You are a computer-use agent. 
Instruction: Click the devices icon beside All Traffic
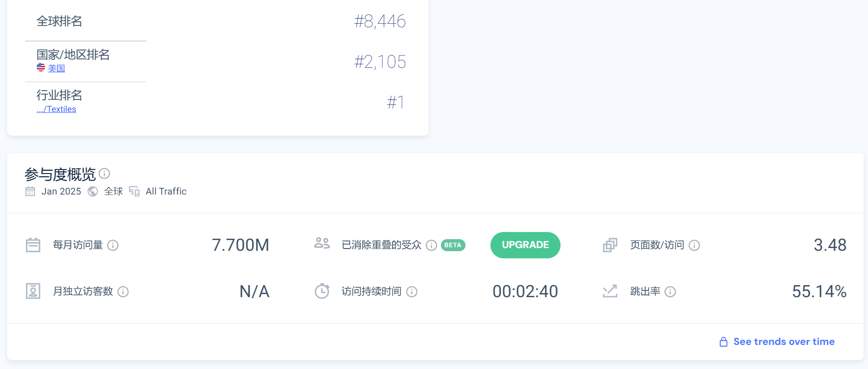(134, 191)
